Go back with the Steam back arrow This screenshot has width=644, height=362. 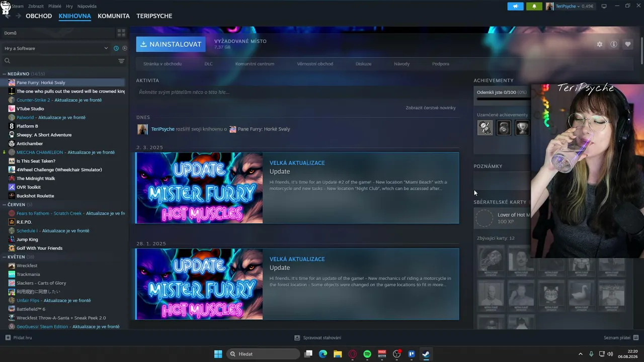click(7, 16)
